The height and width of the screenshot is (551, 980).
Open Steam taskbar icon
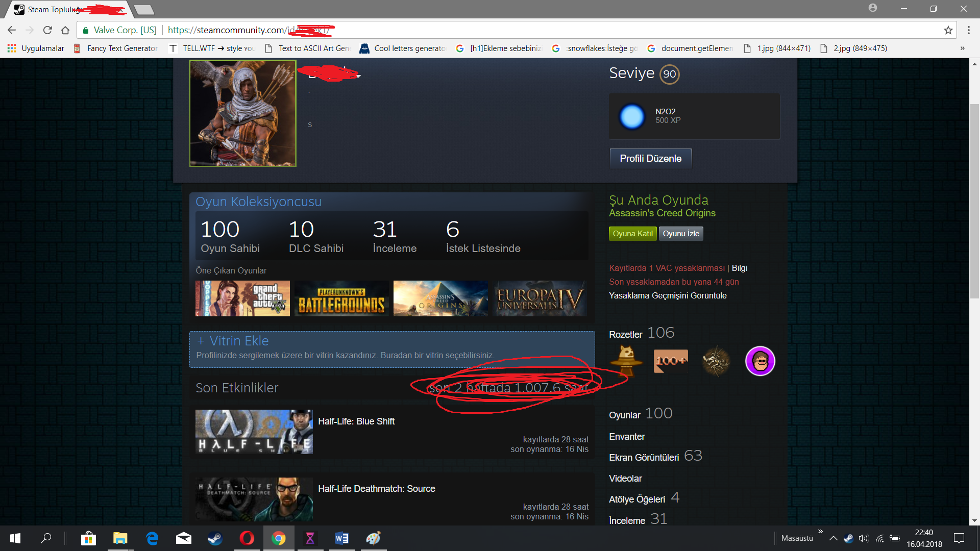click(x=215, y=538)
